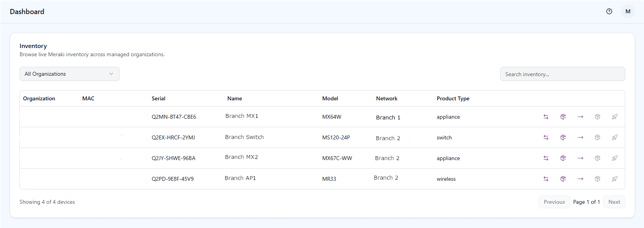Click the Serial column header
The image size is (644, 228).
coord(159,98)
